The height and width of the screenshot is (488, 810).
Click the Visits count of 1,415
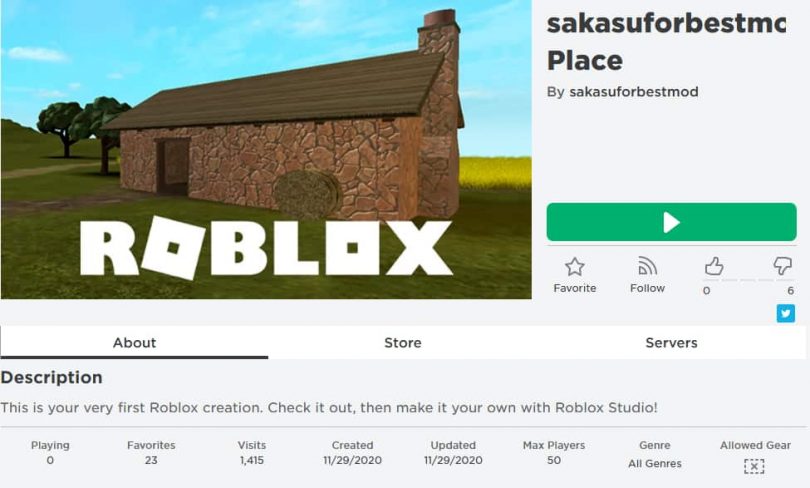click(252, 461)
